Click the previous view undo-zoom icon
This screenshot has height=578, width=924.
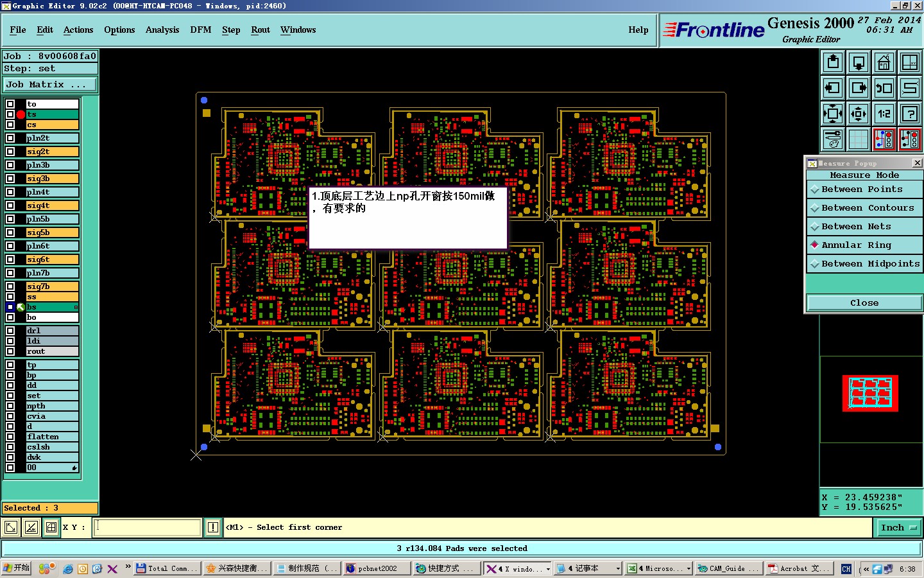click(x=884, y=88)
